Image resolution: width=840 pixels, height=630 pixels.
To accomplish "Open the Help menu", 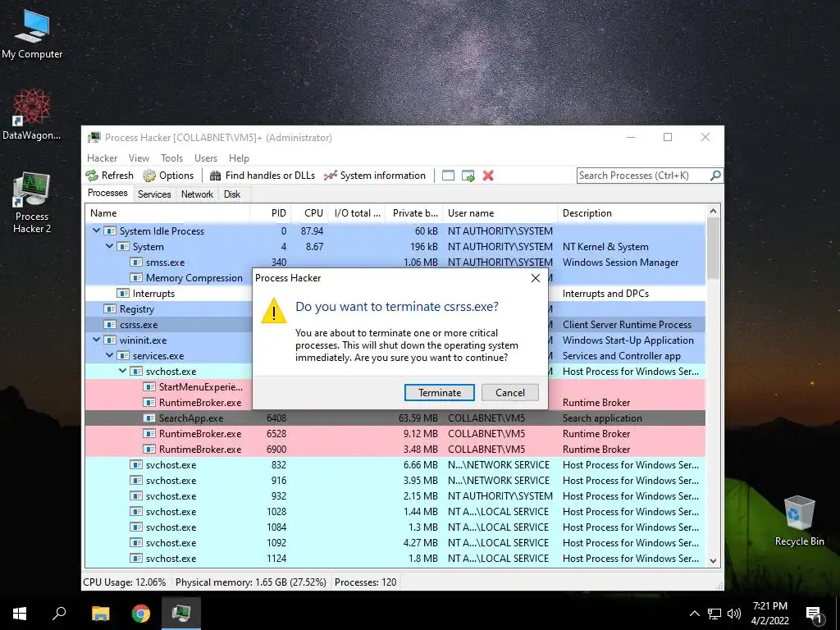I will point(239,158).
